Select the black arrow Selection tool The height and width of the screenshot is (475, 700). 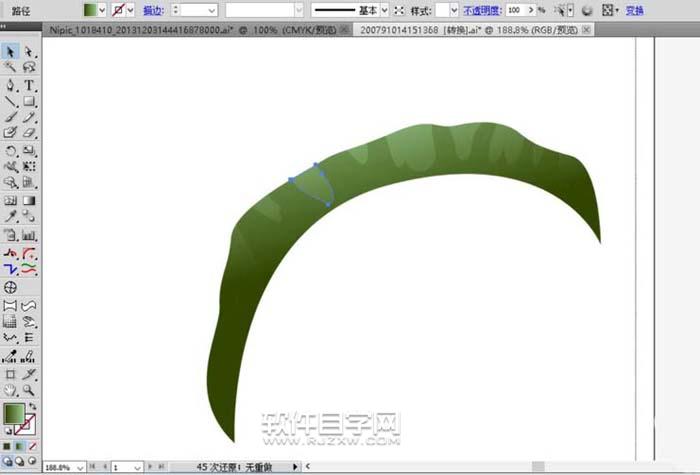(10, 52)
